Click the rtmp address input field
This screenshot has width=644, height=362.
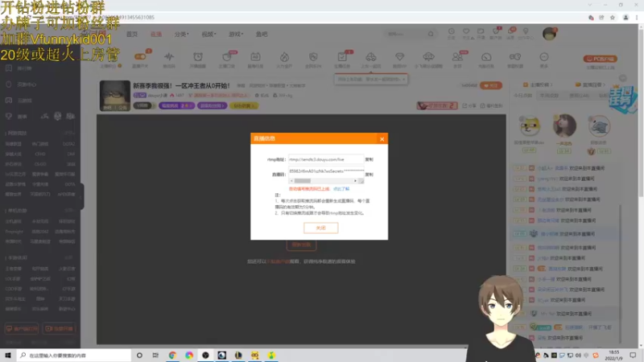[x=326, y=159]
